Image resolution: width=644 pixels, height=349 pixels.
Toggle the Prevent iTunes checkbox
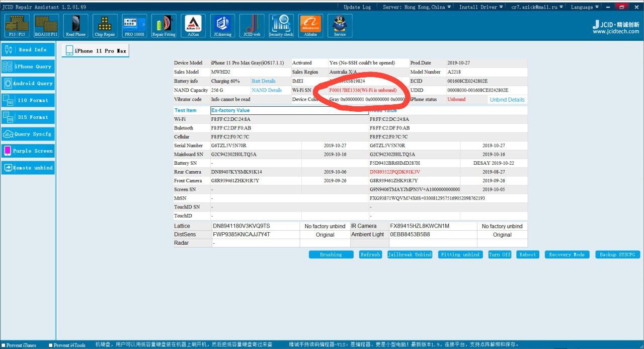3,345
